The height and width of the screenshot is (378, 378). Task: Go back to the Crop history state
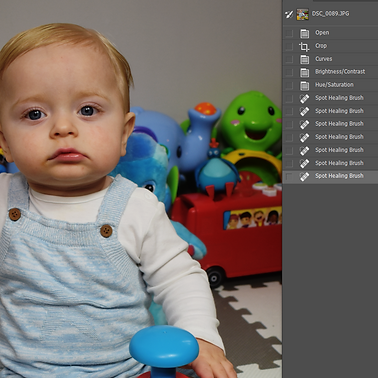tap(321, 46)
